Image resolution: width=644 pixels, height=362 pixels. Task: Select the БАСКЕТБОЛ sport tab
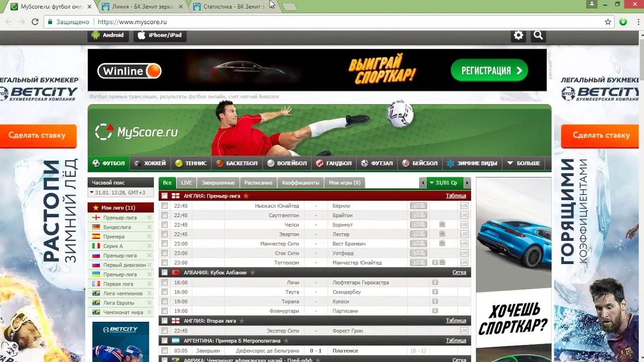tap(237, 163)
